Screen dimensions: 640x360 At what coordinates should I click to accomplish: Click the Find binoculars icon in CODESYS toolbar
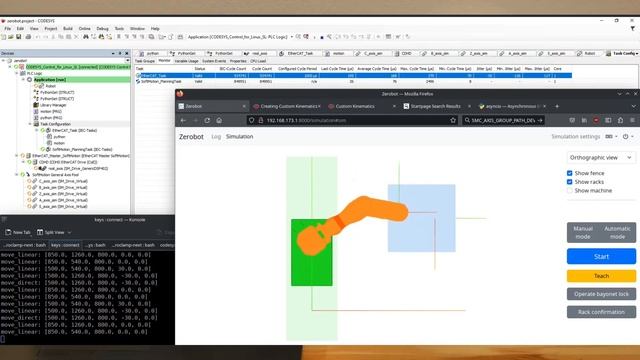[x=86, y=37]
